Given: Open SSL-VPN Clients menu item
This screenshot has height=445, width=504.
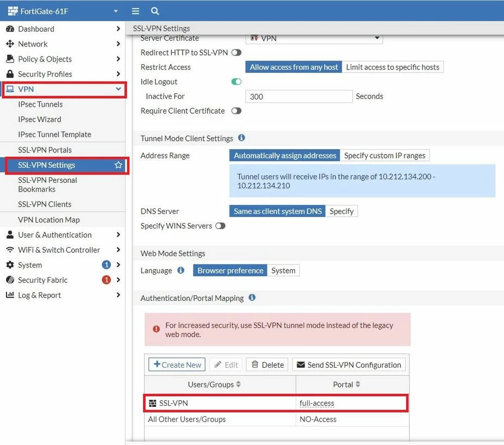Looking at the screenshot, I should coord(45,204).
